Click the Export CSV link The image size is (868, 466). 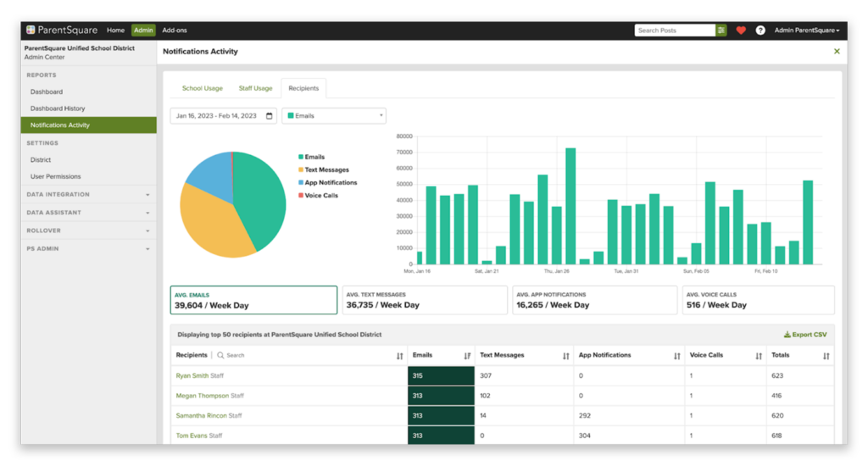pos(805,335)
